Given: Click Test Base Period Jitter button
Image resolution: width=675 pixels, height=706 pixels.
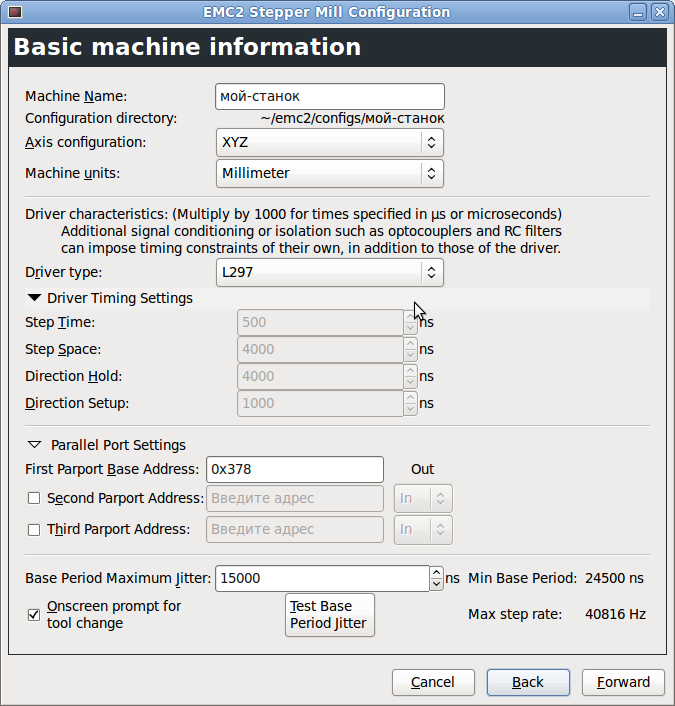Looking at the screenshot, I should click(x=330, y=615).
